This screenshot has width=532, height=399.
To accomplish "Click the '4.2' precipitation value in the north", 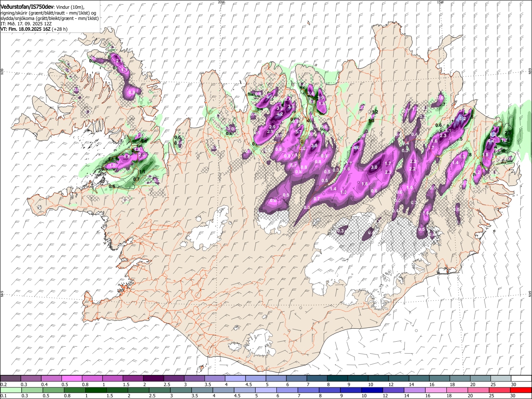I will click(280, 114).
